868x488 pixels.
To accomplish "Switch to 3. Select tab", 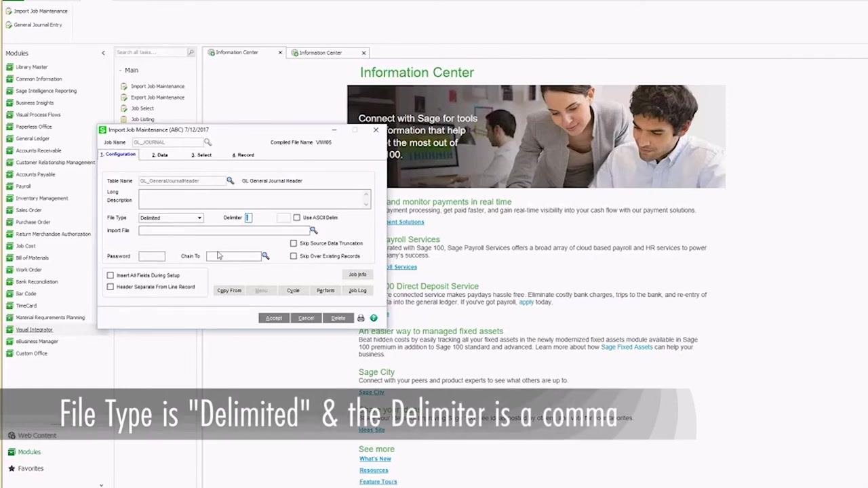I will coord(201,155).
